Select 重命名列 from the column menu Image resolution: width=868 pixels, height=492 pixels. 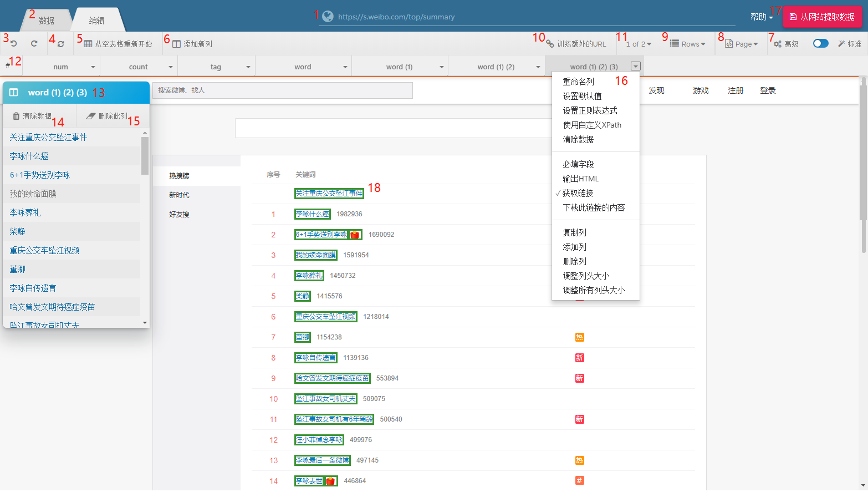pos(578,82)
